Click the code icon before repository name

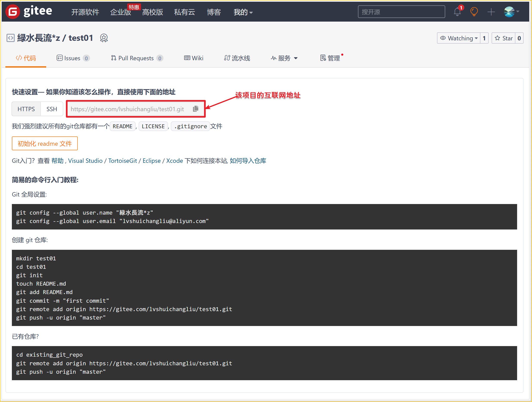(11, 38)
